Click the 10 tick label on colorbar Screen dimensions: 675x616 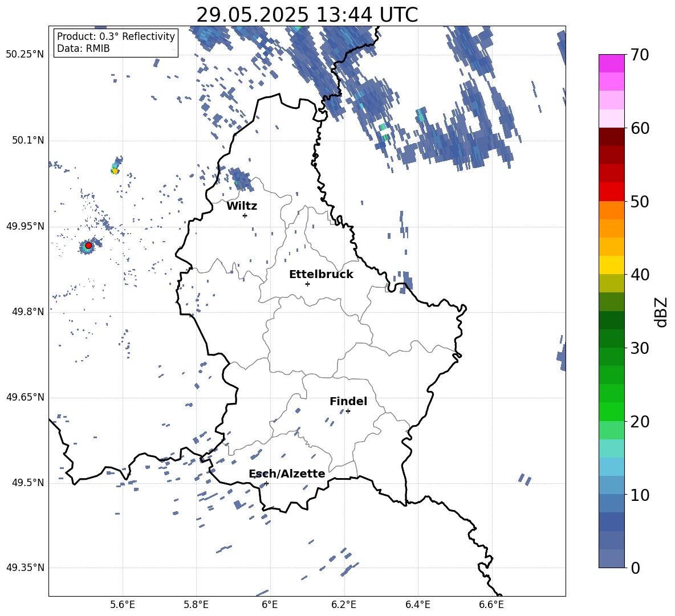pos(640,495)
